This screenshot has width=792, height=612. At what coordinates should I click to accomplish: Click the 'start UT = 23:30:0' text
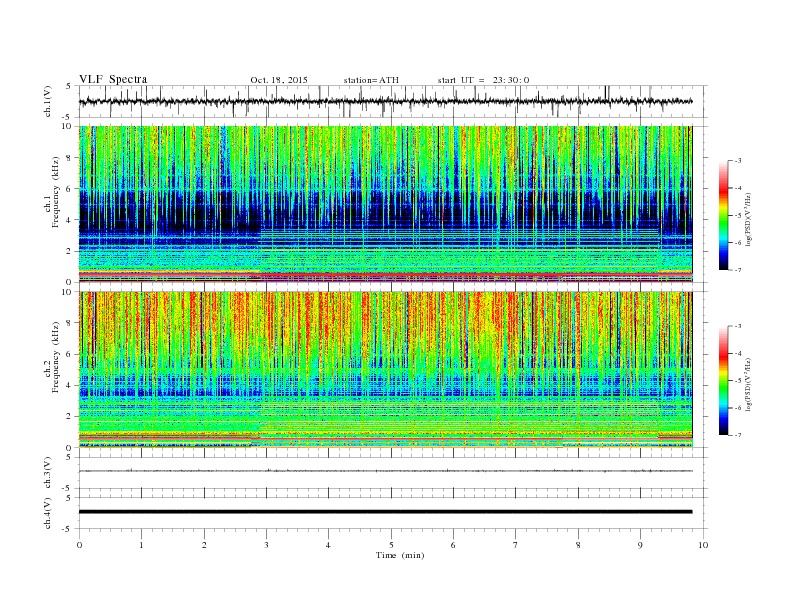pos(483,80)
